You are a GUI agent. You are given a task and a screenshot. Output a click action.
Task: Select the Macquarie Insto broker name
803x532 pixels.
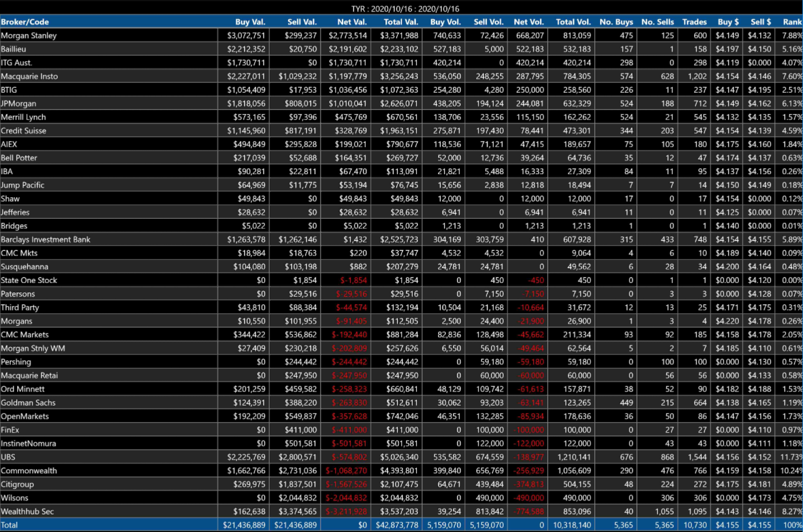[x=28, y=76]
